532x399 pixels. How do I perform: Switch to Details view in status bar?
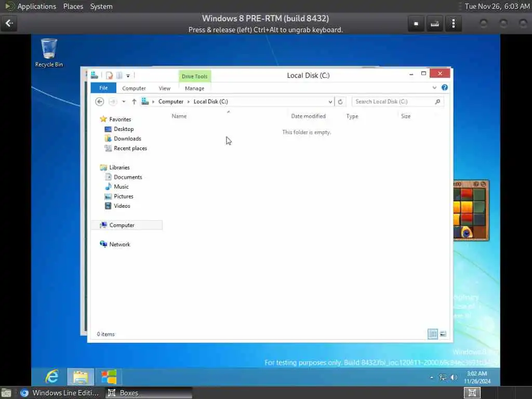[433, 334]
